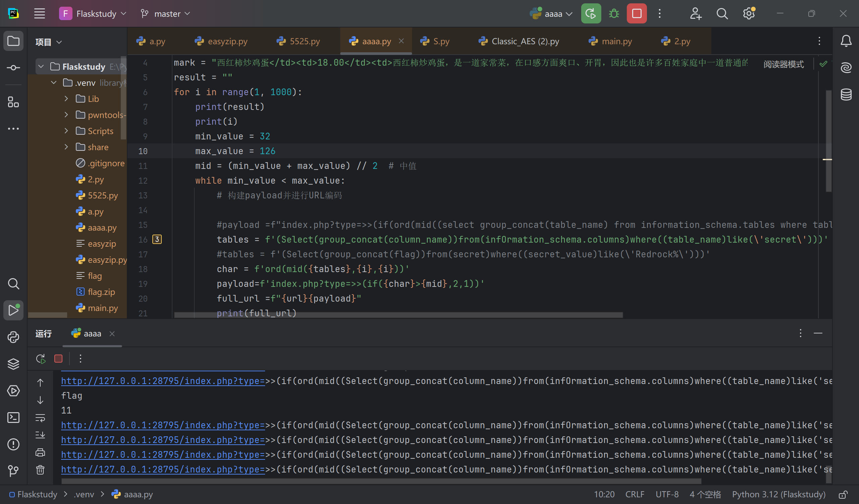Open the Git tool window
Screen dimensions: 859x504
pos(13,471)
